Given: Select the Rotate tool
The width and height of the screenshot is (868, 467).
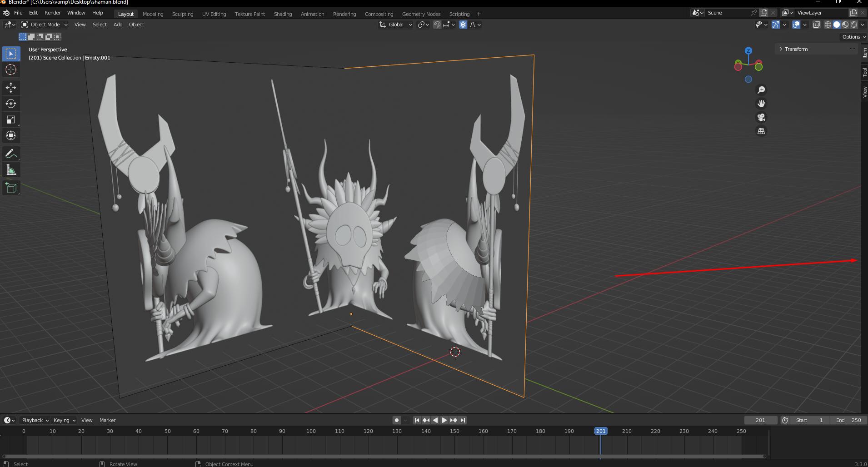Looking at the screenshot, I should coord(11,104).
